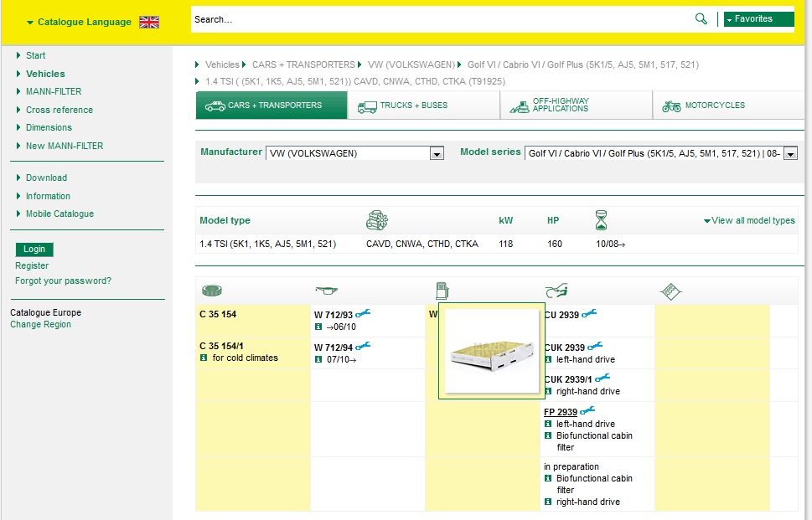Viewport: 812px width, 520px height.
Task: Click Vehicles in breadcrumb
Action: click(x=222, y=64)
